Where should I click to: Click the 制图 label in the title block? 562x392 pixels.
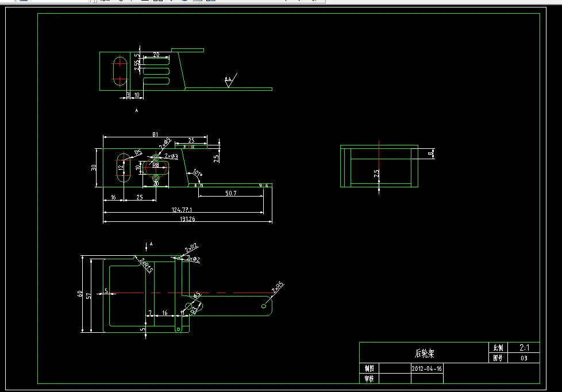(x=369, y=368)
